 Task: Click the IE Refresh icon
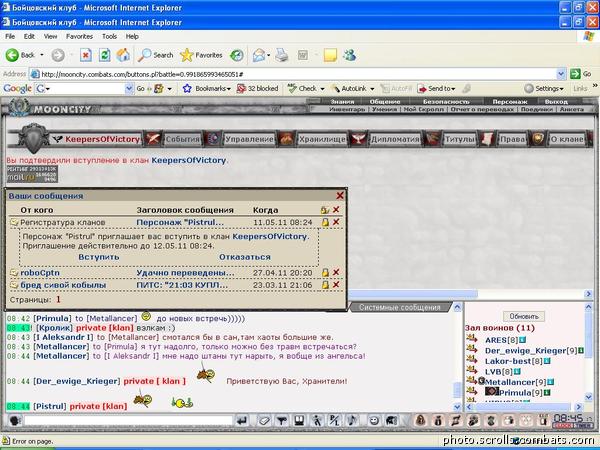coord(104,55)
